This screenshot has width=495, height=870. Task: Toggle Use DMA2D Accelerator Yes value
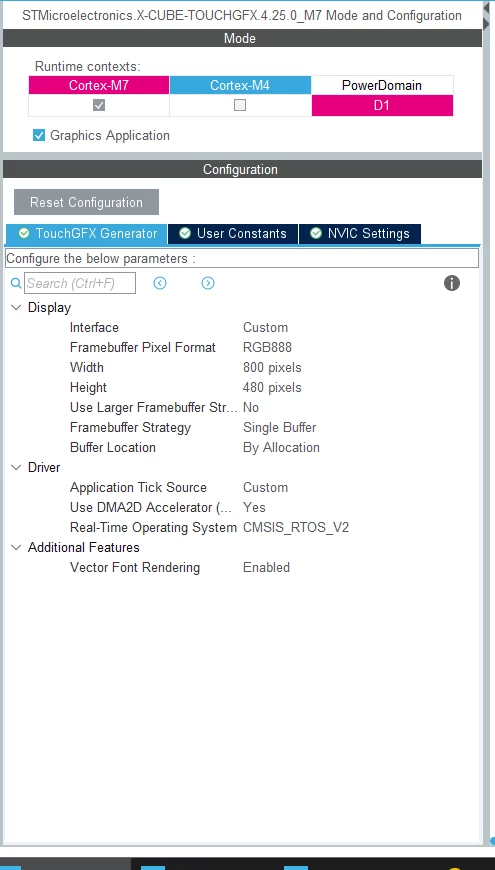tap(254, 507)
